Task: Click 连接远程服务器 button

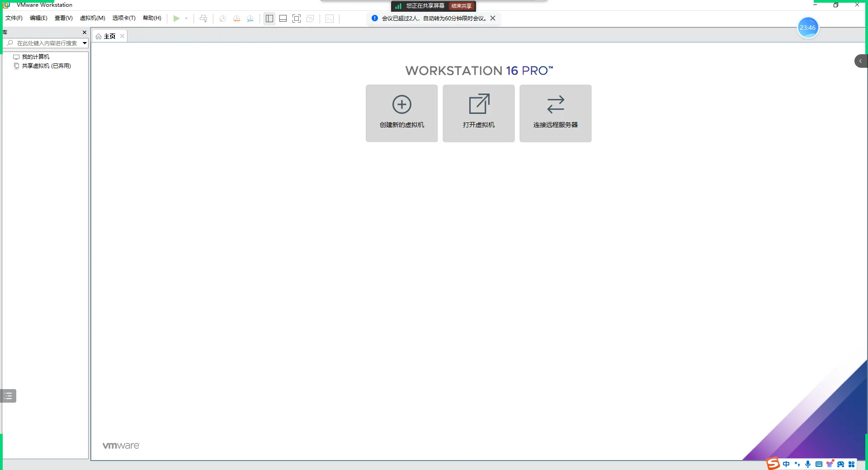Action: pyautogui.click(x=556, y=113)
